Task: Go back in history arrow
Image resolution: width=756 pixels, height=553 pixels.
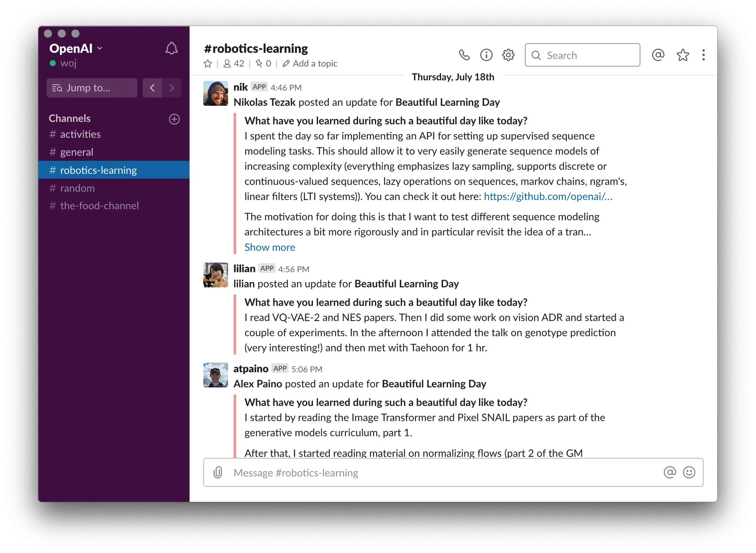Action: (x=152, y=88)
